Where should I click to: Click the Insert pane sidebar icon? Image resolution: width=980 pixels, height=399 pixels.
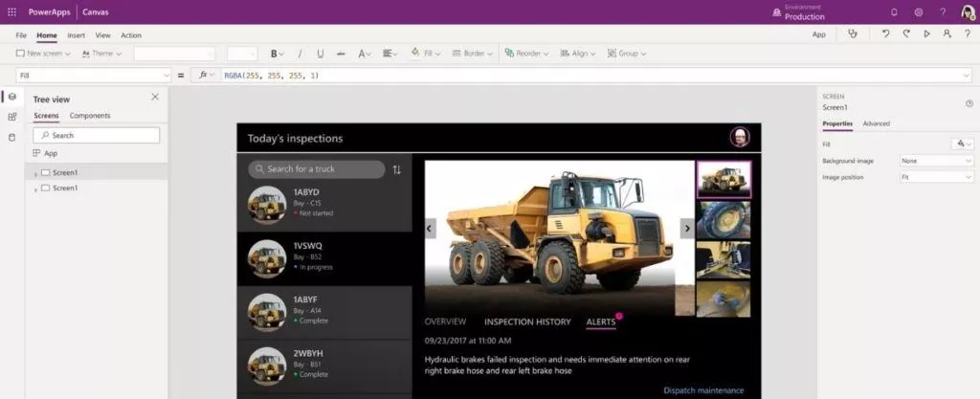click(11, 117)
